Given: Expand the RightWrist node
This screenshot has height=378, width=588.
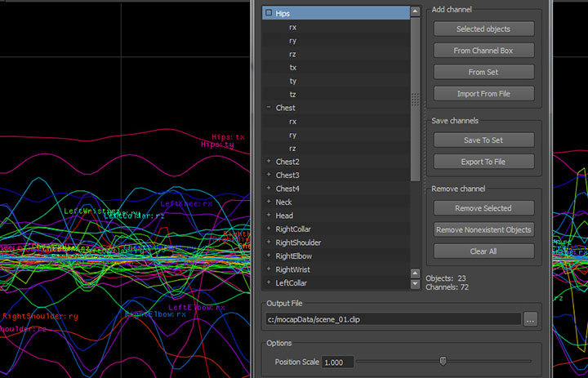Looking at the screenshot, I should point(269,269).
